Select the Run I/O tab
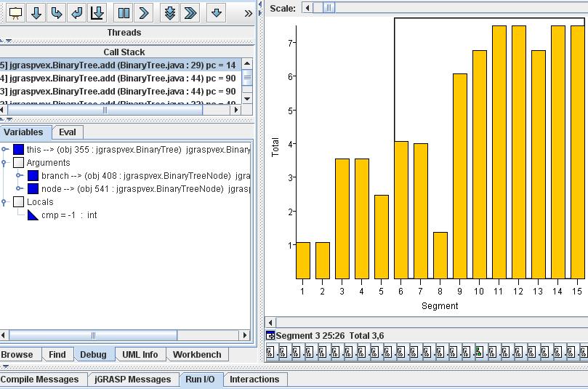The image size is (588, 389). (200, 380)
